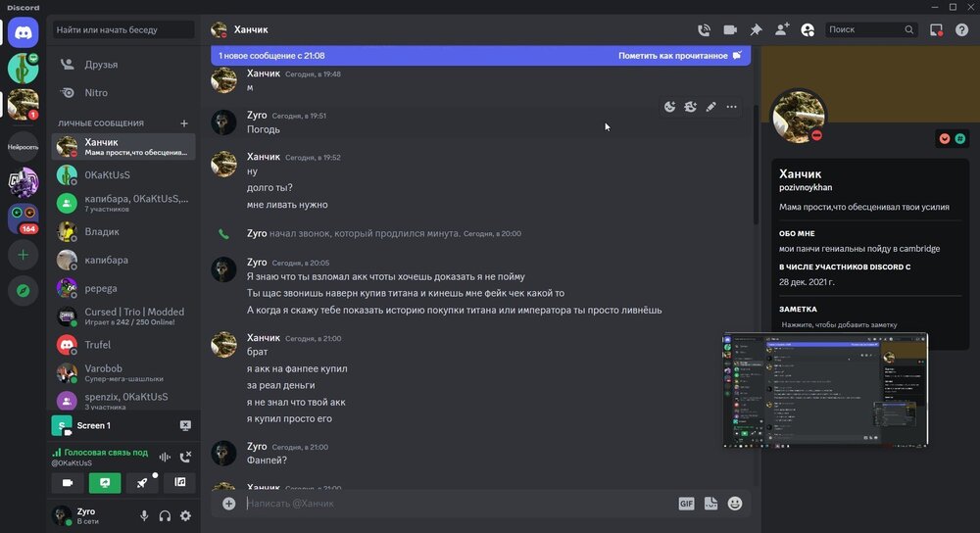Start a video call in the chat header

[730, 29]
